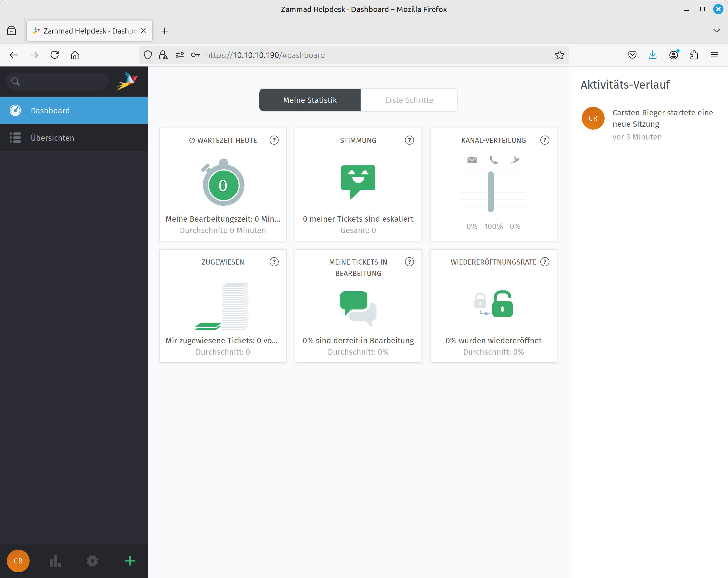Screen dimensions: 728x578
Task: Show help for Meine Tickets in Bearbeitung card
Action: 409,261
